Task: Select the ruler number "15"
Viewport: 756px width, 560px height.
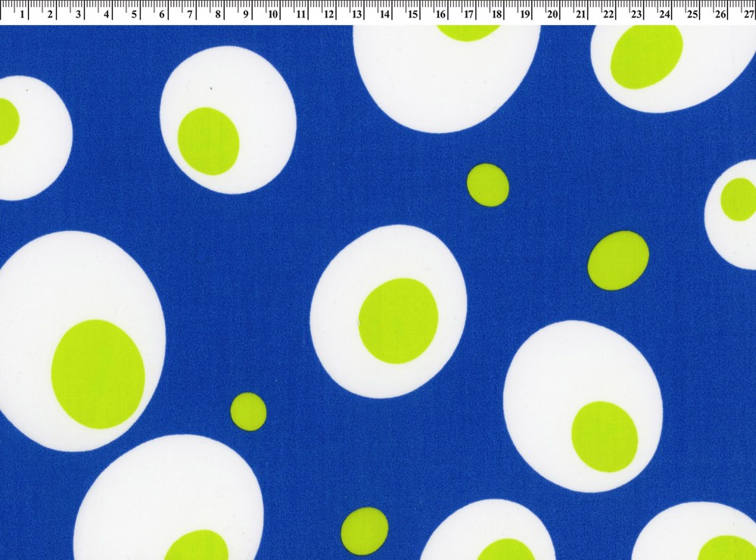Action: pos(412,14)
